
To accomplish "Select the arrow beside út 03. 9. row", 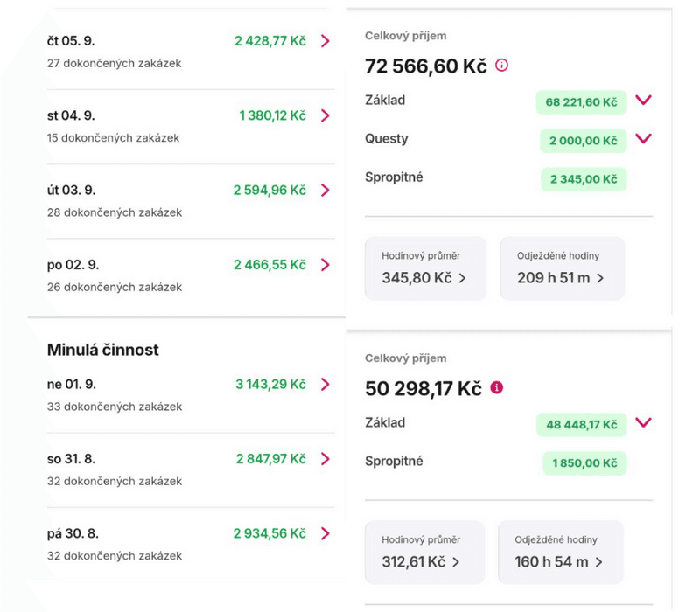I will pyautogui.click(x=323, y=190).
